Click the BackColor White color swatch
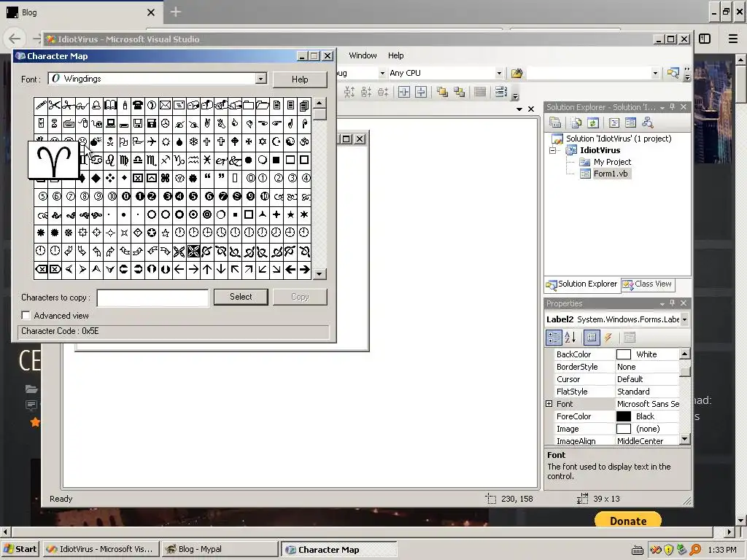 tap(624, 354)
